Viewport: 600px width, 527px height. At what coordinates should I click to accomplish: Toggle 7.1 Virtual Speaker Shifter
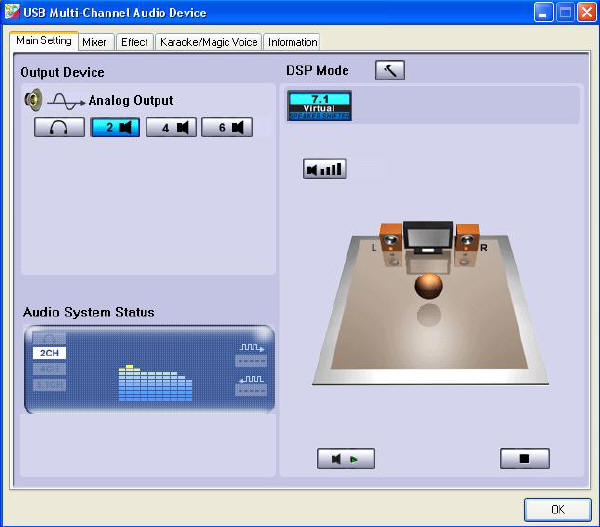pyautogui.click(x=318, y=105)
